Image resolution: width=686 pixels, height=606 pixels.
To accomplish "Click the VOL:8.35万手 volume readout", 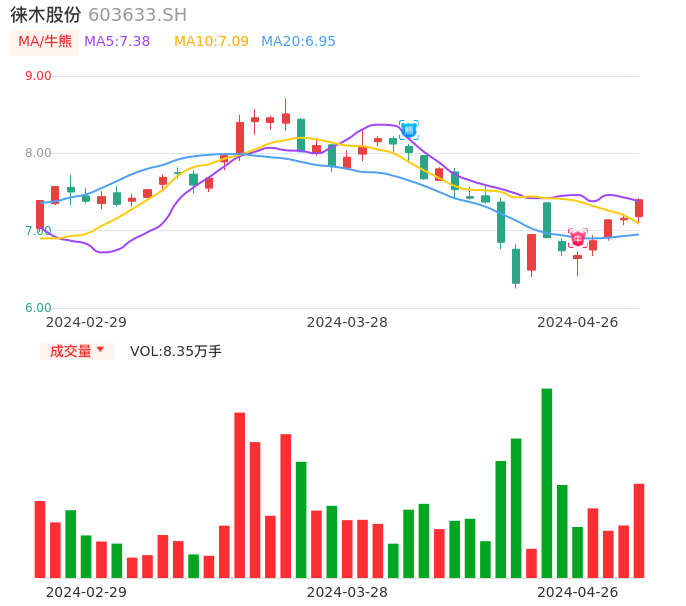I will coord(176,351).
